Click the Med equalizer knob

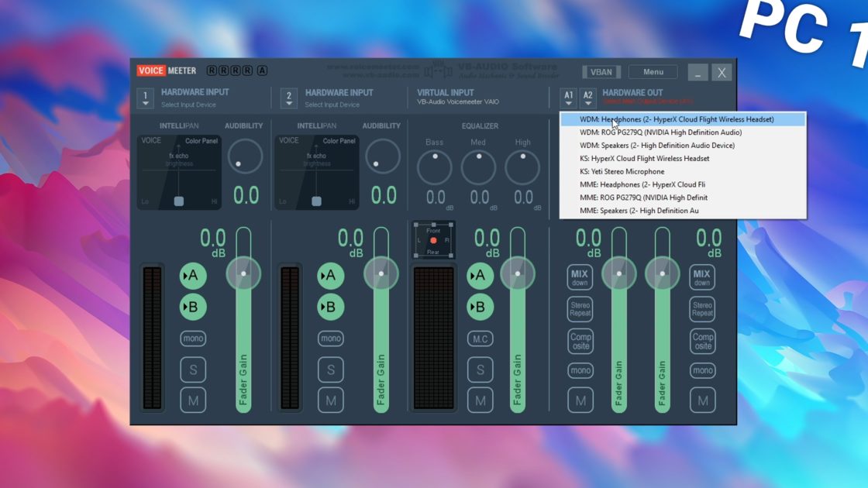478,167
